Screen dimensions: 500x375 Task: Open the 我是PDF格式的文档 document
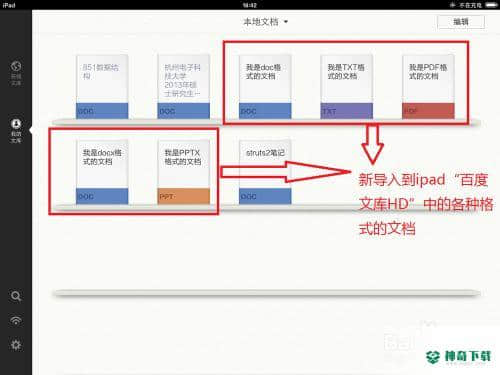[x=428, y=87]
